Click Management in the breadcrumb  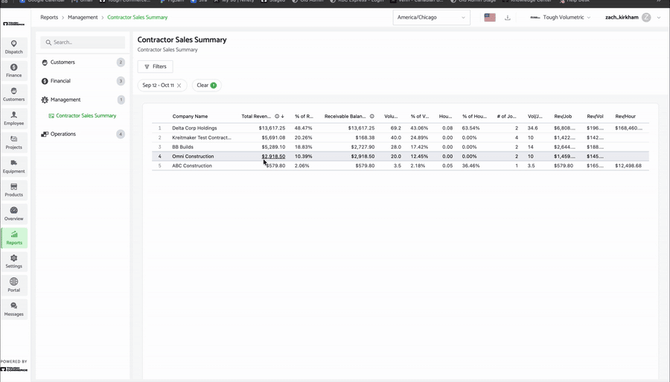[x=82, y=18]
